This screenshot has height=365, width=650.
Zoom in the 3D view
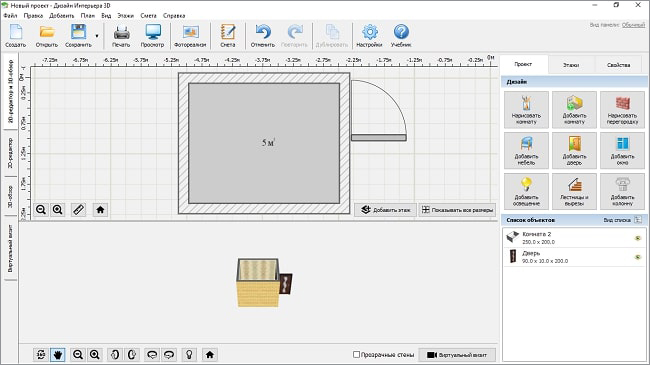pyautogui.click(x=95, y=355)
